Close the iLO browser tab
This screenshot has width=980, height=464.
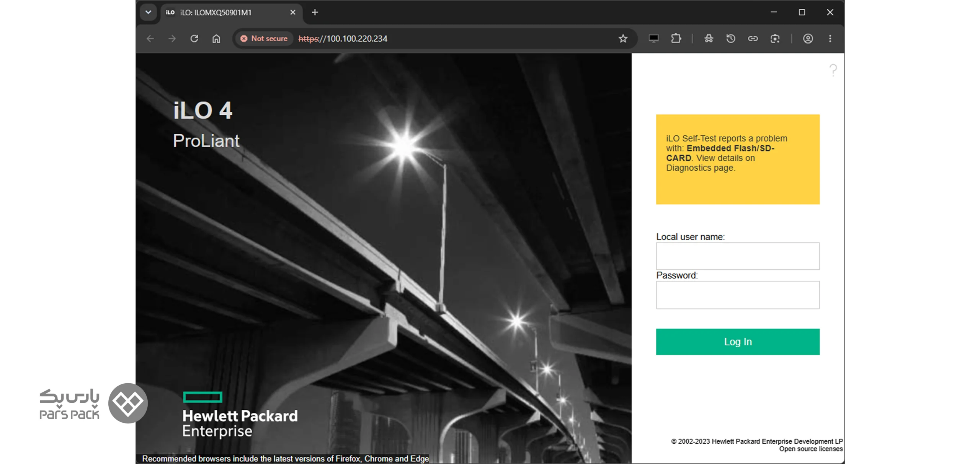coord(292,13)
